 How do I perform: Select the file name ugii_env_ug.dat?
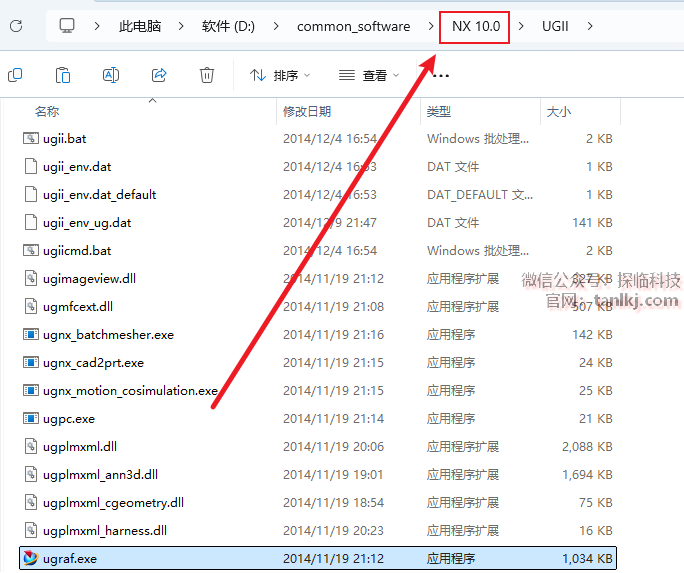[x=87, y=223]
